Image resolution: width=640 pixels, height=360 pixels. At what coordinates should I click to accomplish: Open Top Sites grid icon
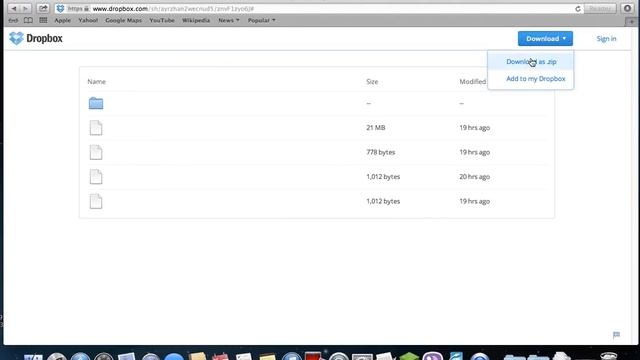click(x=43, y=20)
